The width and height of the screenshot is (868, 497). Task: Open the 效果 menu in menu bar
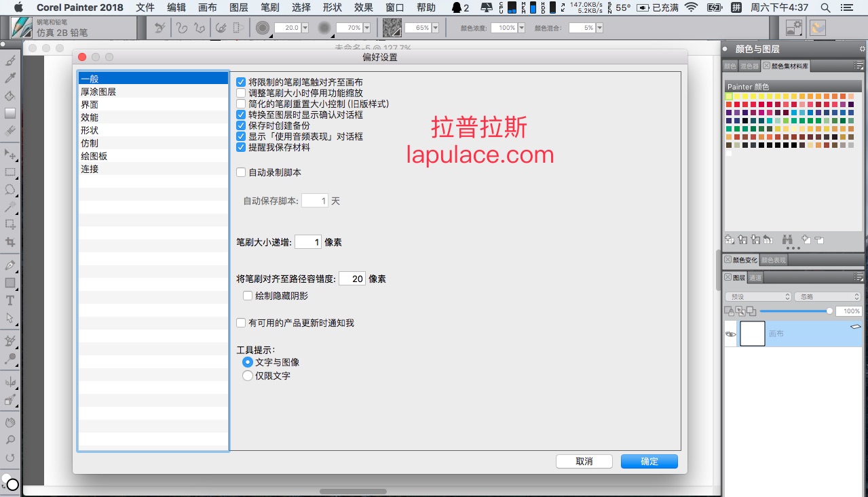pyautogui.click(x=364, y=7)
